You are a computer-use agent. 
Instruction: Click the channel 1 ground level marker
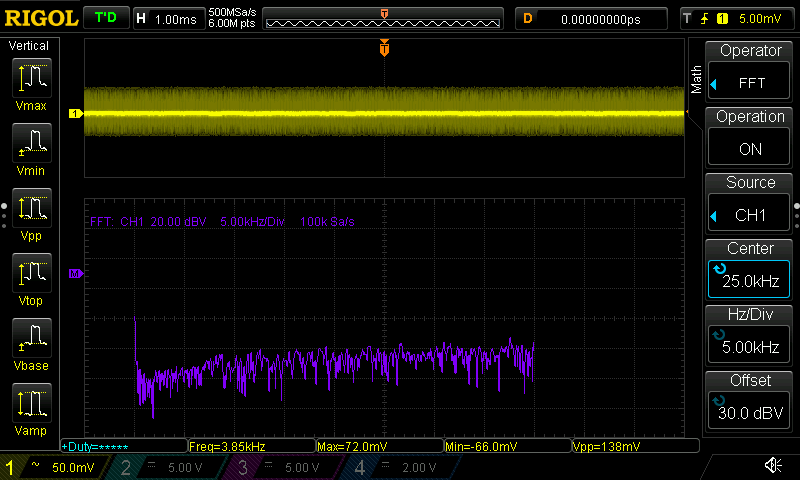76,113
